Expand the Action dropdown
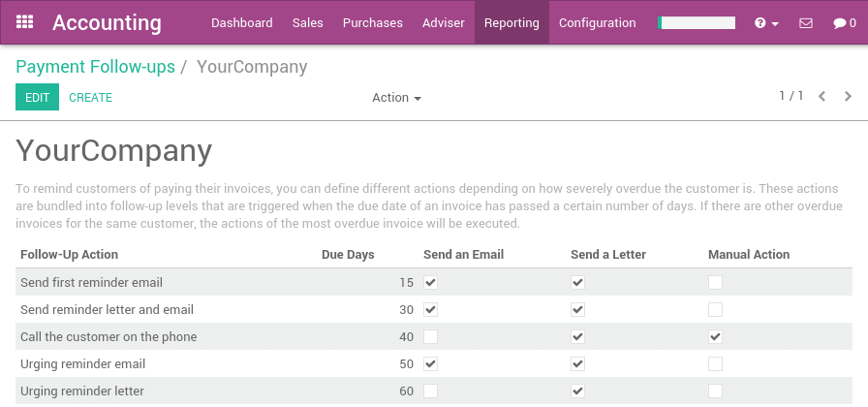The image size is (868, 407). [396, 98]
